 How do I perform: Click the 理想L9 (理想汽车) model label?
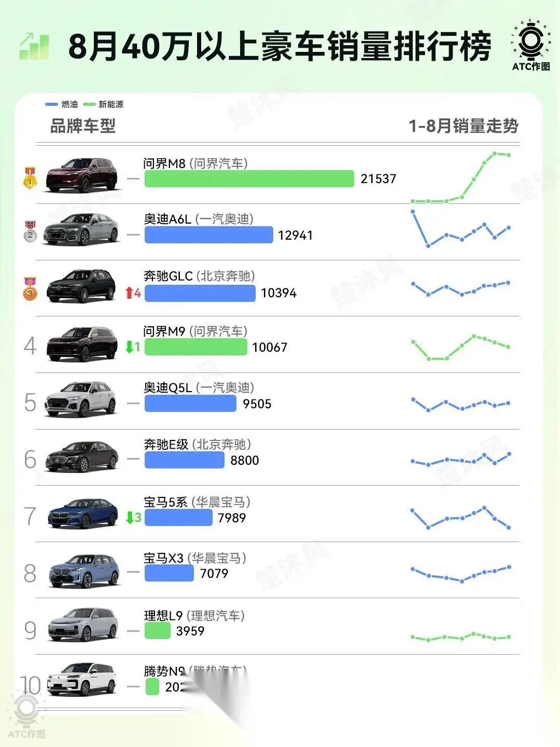[194, 616]
